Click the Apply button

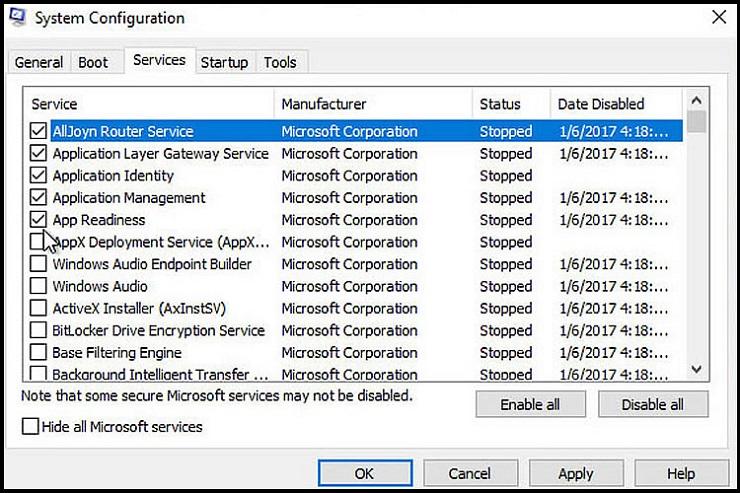click(x=576, y=473)
